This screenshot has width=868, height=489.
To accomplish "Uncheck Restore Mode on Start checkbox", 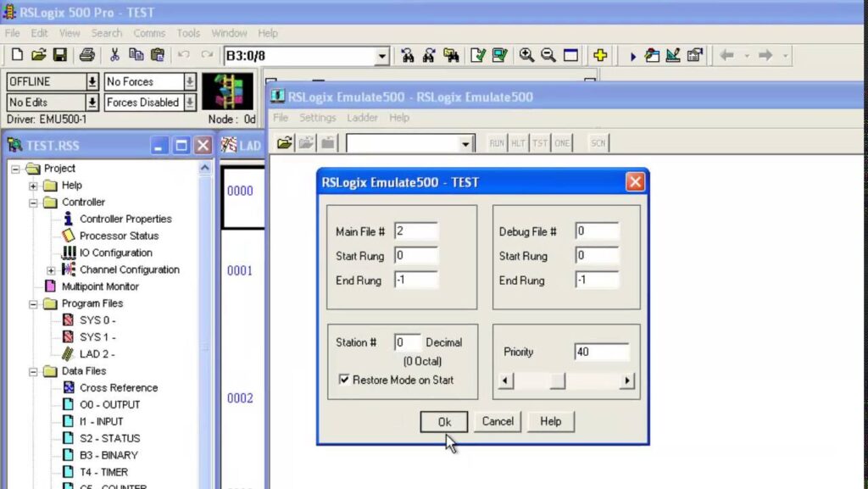I will (x=344, y=380).
